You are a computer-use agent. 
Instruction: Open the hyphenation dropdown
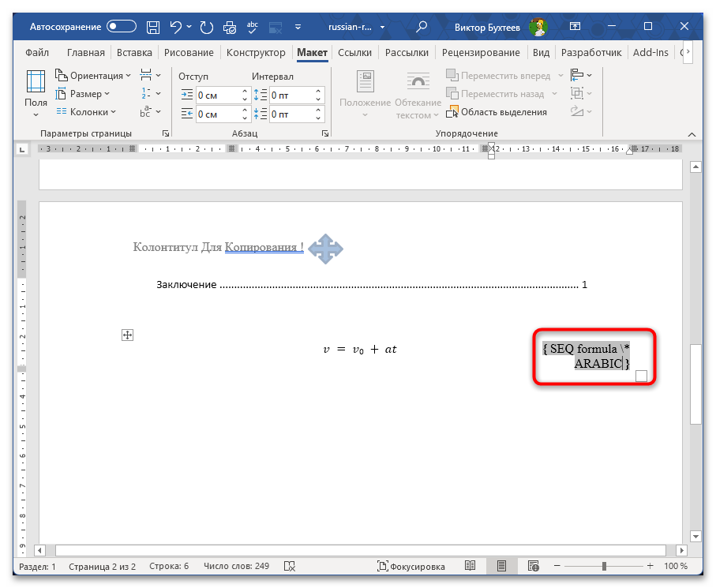(x=150, y=111)
